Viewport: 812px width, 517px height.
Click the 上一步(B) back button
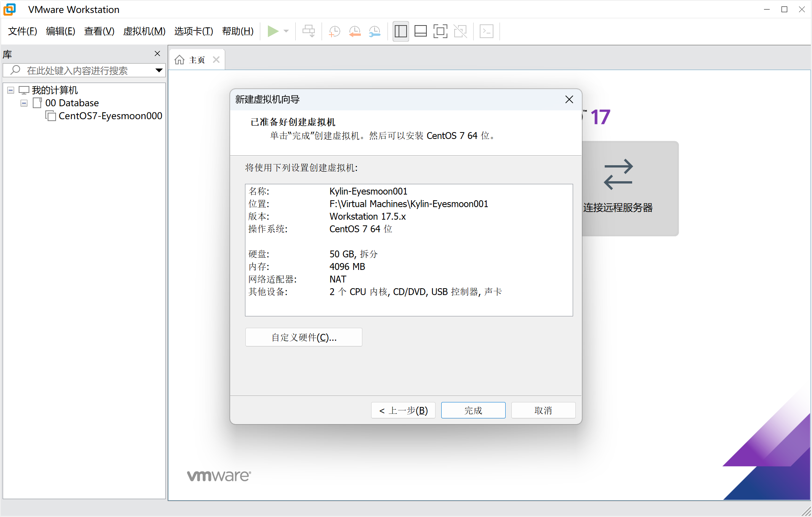(403, 410)
